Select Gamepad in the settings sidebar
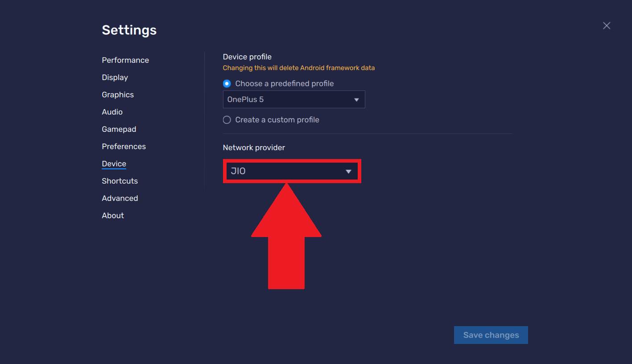 click(x=119, y=129)
